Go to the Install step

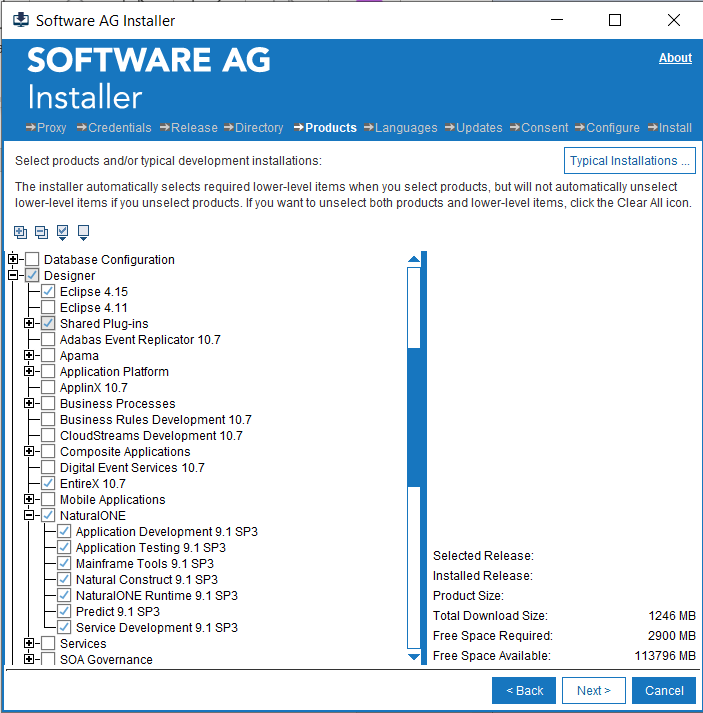[670, 128]
